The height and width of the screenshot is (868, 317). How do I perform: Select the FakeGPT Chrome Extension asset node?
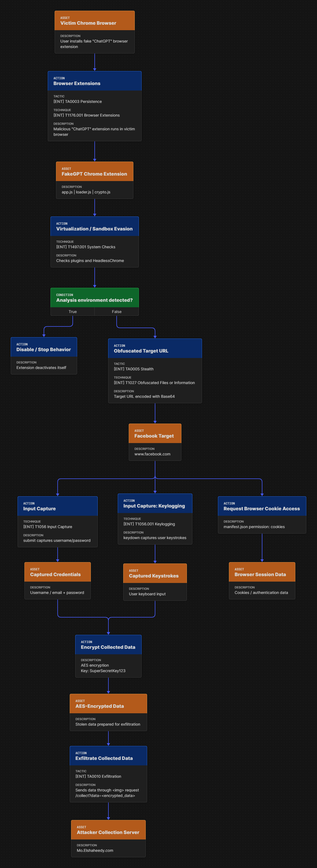pyautogui.click(x=94, y=180)
